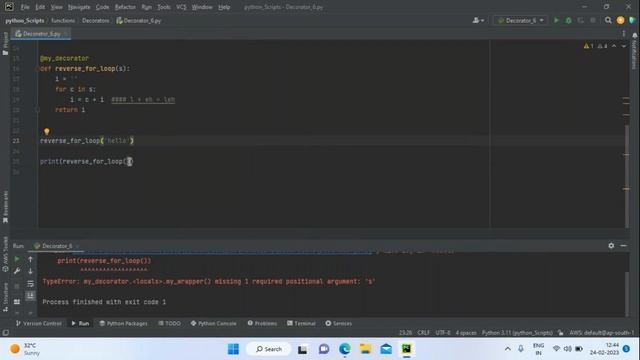The image size is (640, 360).
Task: Open the File menu
Action: tap(25, 7)
